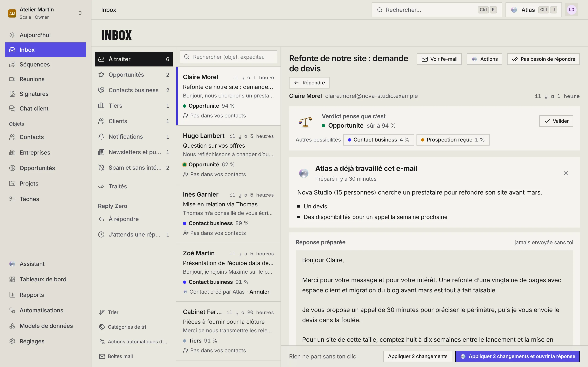Image resolution: width=588 pixels, height=367 pixels.
Task: Open Chat client section
Action: [46, 108]
